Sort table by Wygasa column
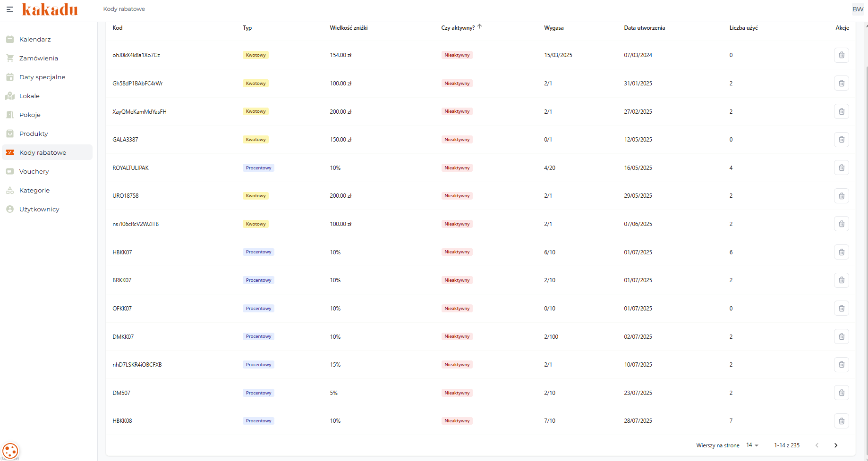The height and width of the screenshot is (461, 868). click(553, 28)
